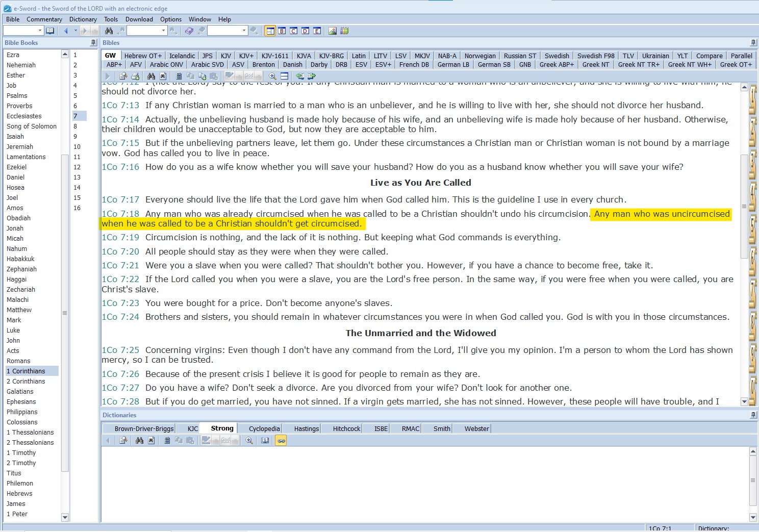Screen dimensions: 759x532
Task: Open the Commentary menu
Action: click(x=44, y=19)
